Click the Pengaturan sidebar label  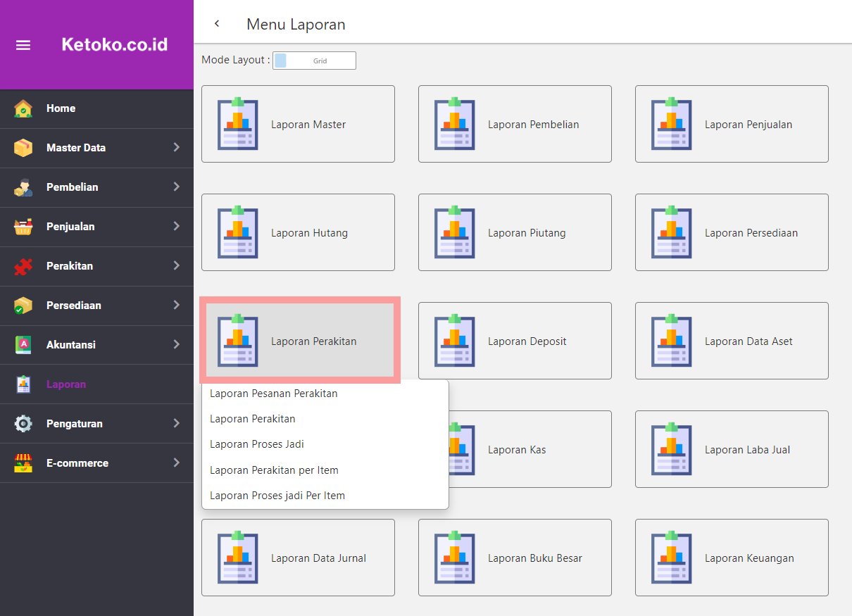[x=75, y=424]
